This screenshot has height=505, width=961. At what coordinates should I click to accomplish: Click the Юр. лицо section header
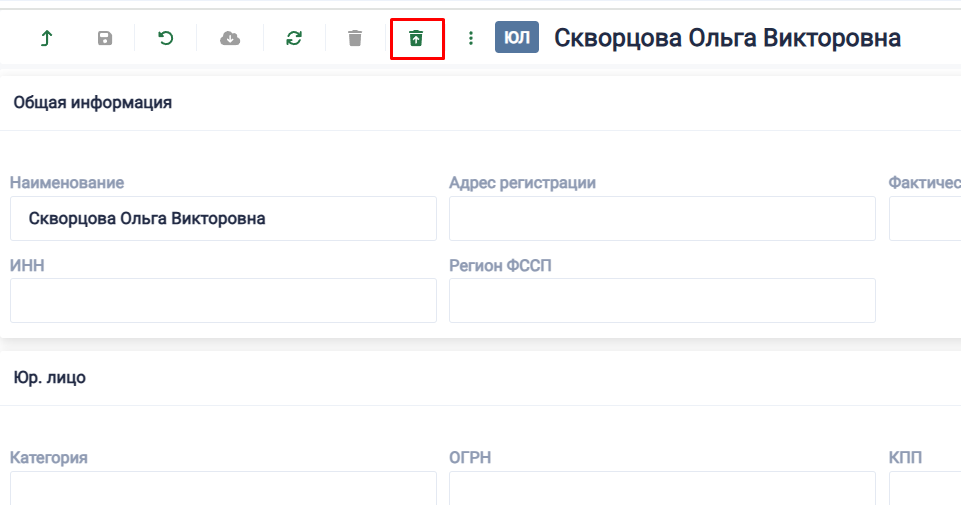[49, 377]
